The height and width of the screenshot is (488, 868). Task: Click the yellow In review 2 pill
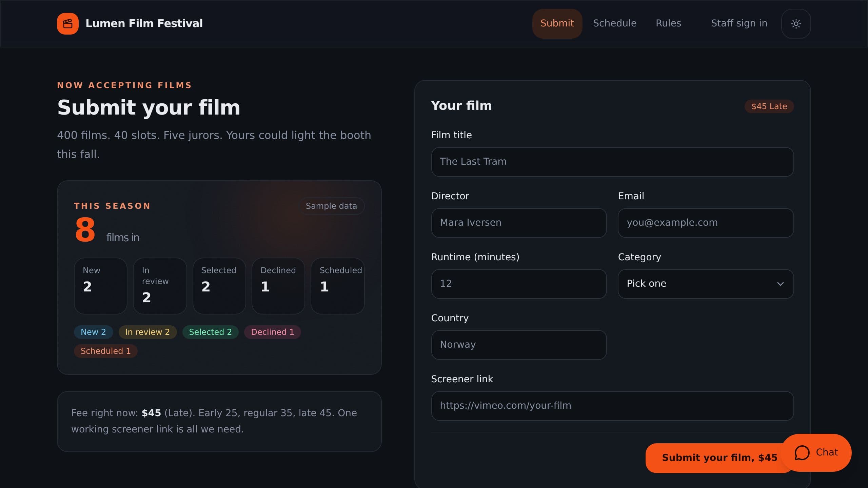pyautogui.click(x=147, y=332)
